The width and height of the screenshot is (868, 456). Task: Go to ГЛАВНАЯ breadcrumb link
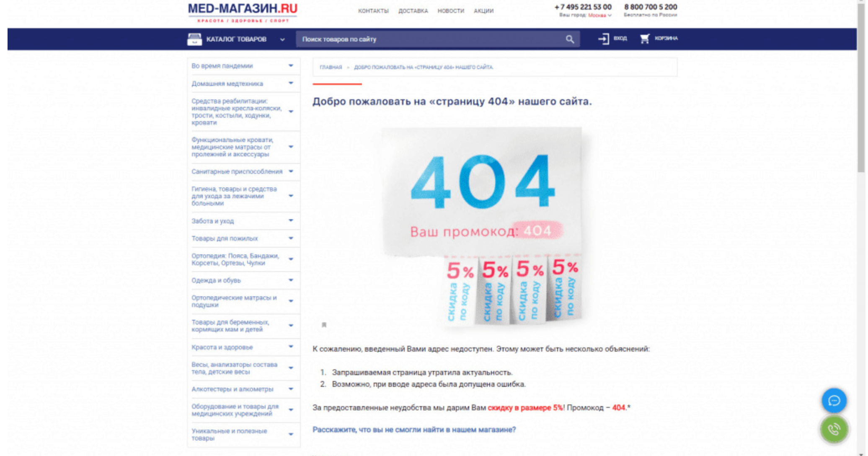pos(331,67)
